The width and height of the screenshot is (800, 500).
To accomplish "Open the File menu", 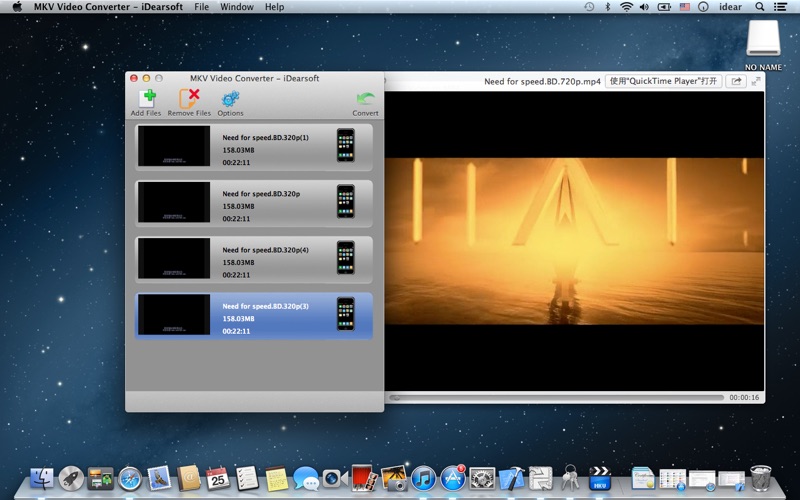I will point(202,7).
